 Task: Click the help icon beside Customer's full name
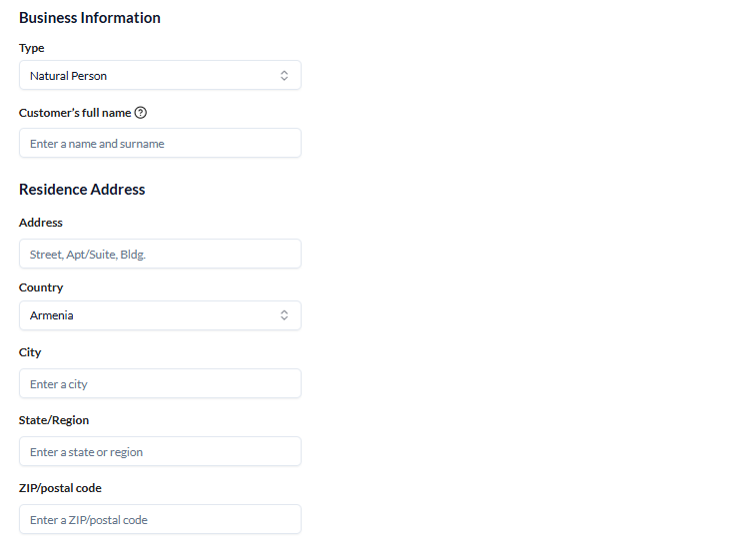click(x=140, y=113)
